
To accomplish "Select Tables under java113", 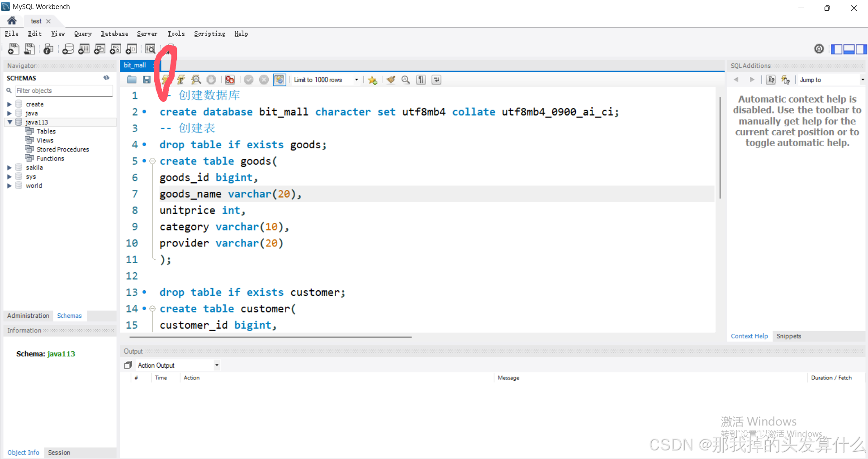I will pyautogui.click(x=46, y=131).
